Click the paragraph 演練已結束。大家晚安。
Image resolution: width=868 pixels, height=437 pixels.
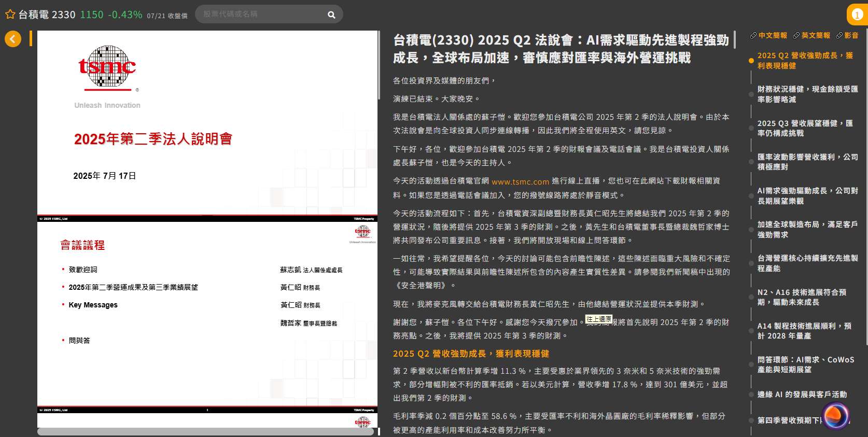pos(437,99)
